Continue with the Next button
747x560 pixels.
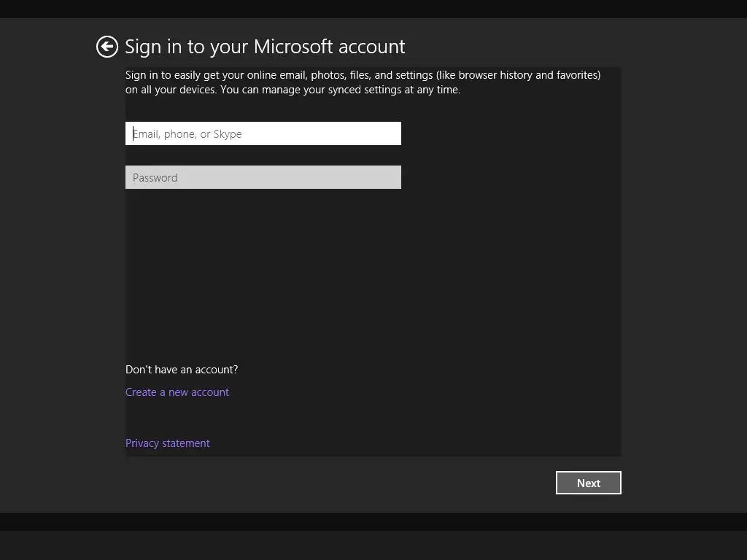pos(589,483)
